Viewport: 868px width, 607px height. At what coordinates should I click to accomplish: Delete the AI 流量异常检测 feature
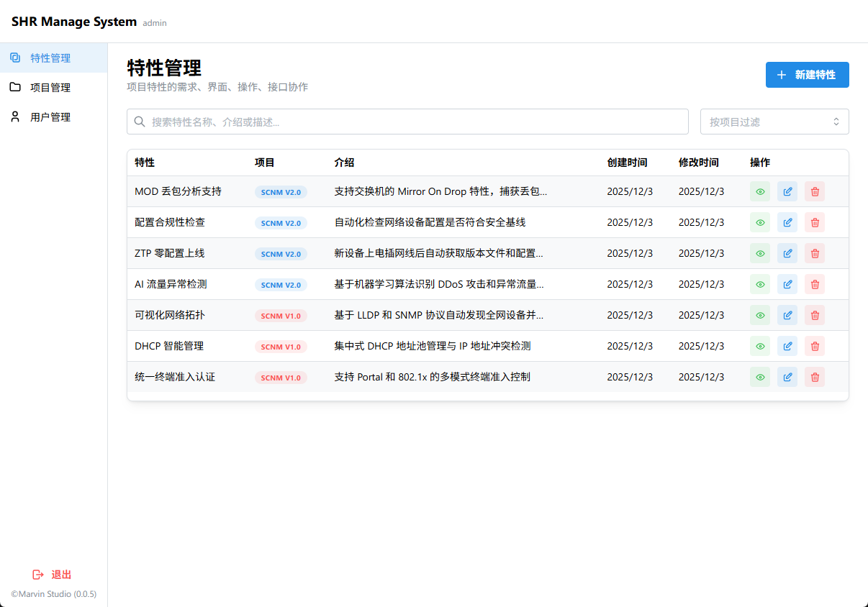tap(815, 284)
